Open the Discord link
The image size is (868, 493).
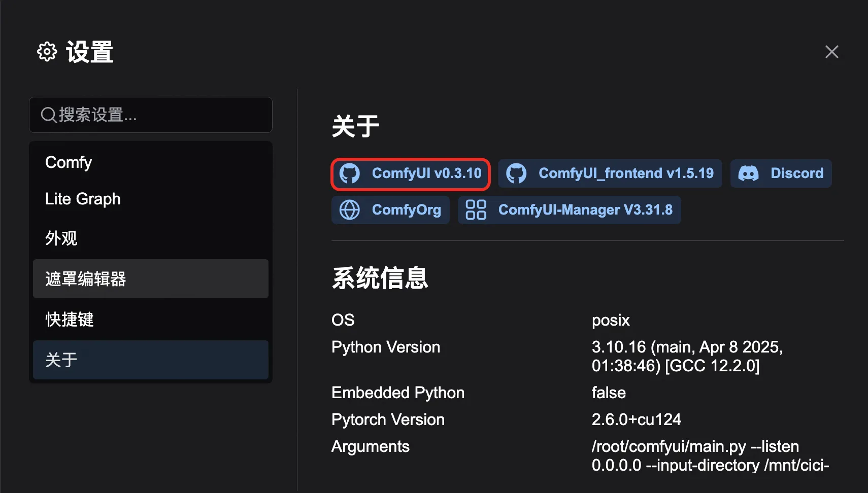781,173
